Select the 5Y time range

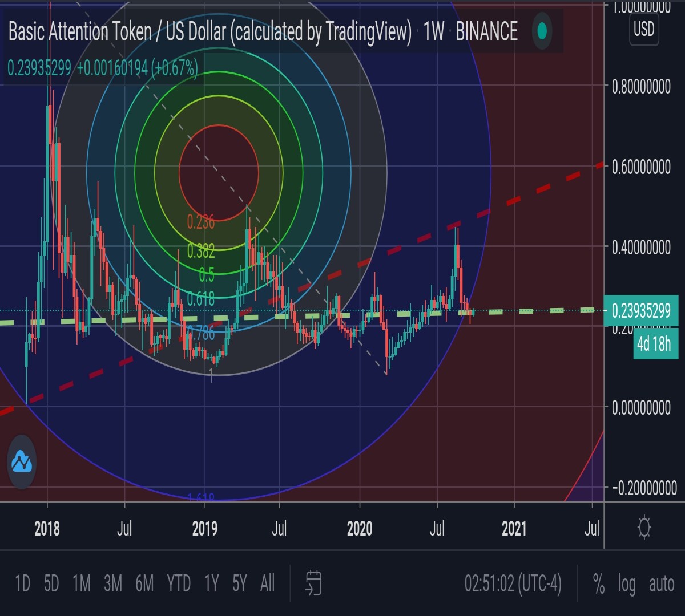coord(239,583)
